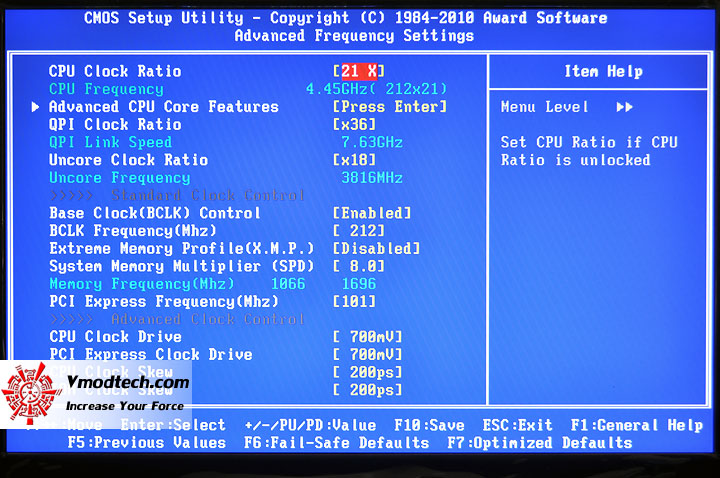The height and width of the screenshot is (478, 720).
Task: Click the QPI Link Speed 7.63GHz readout
Action: 372,142
